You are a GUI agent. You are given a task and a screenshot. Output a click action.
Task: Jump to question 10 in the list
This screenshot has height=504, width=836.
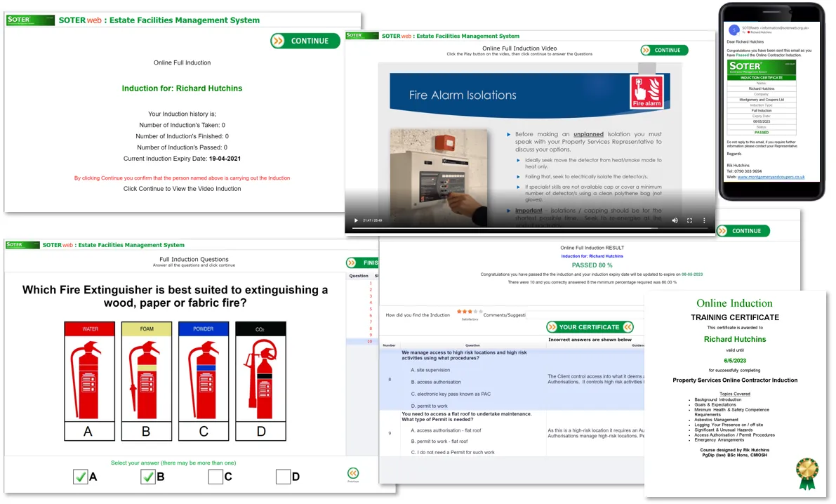[x=369, y=341]
